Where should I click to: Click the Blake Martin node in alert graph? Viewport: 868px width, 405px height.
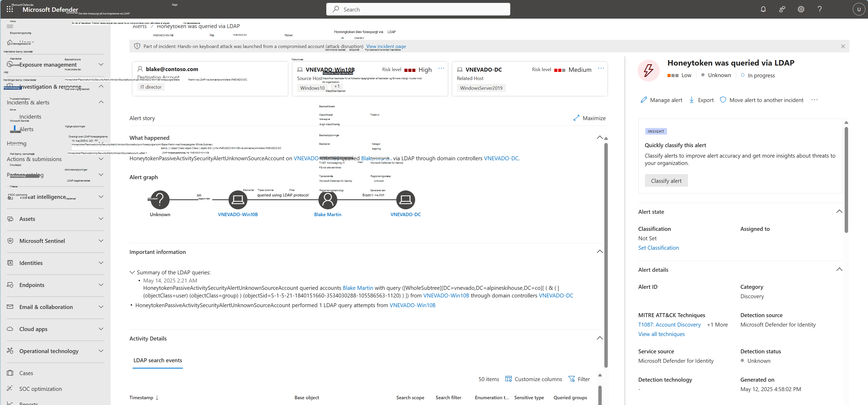pos(328,200)
